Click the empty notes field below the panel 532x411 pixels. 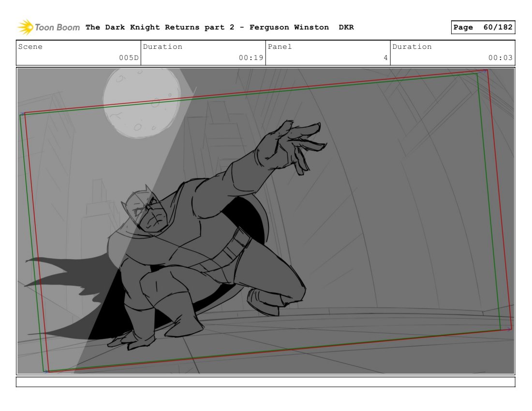tap(266, 382)
